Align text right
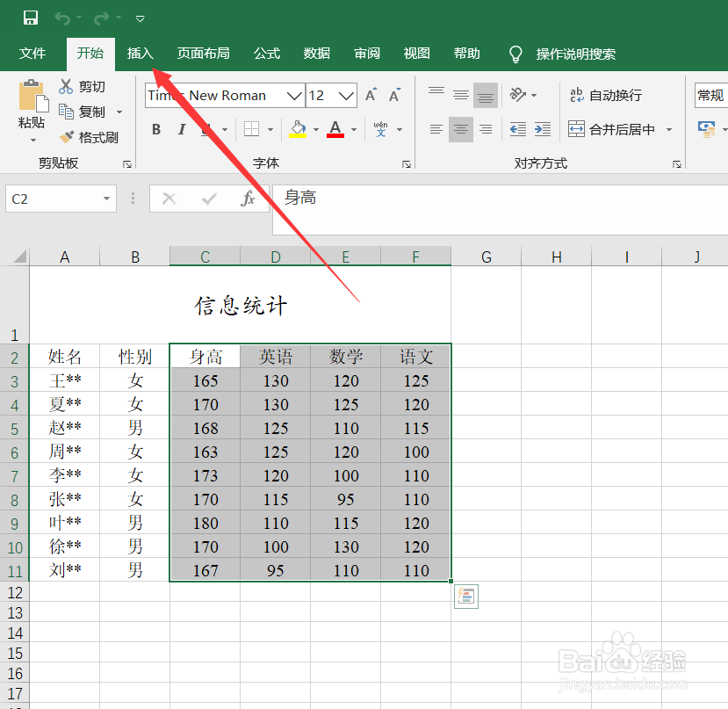The height and width of the screenshot is (709, 728). [486, 129]
